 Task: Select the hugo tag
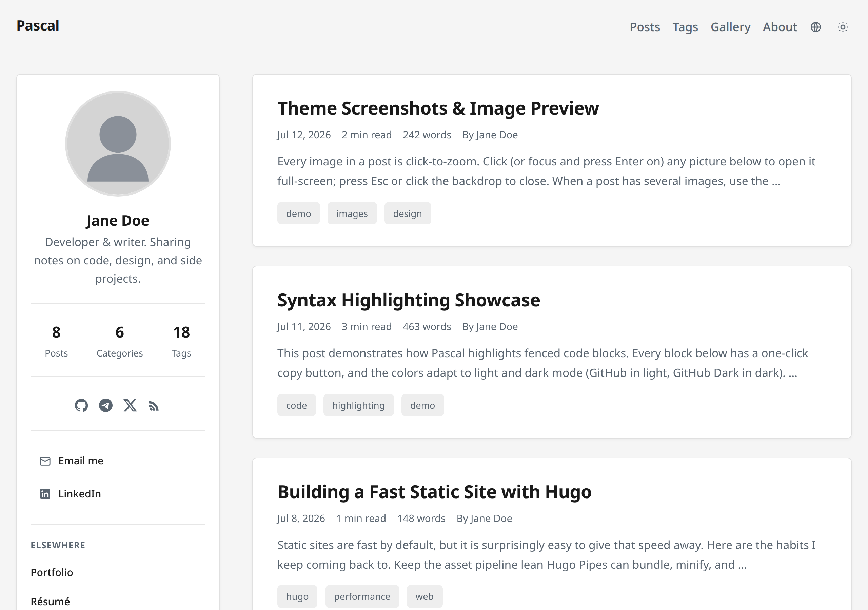[x=297, y=596]
